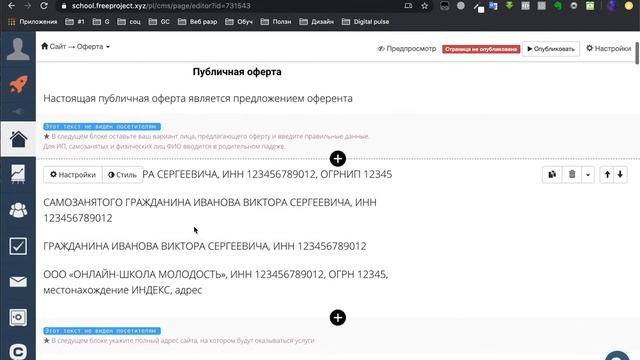The image size is (640, 360).
Task: Open the Приложения apps bookmark
Action: pos(32,22)
